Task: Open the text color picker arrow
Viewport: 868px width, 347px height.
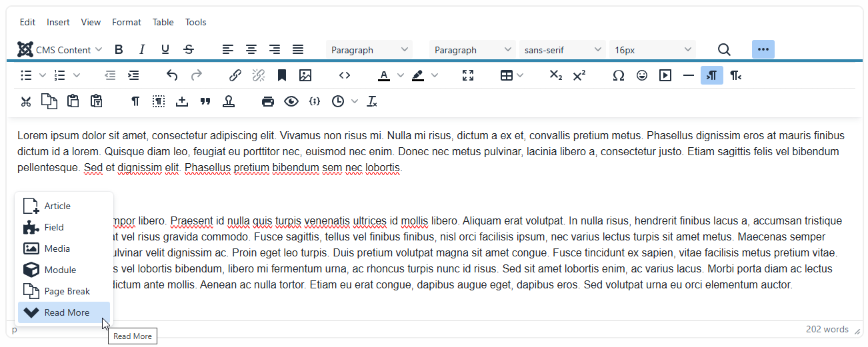Action: (400, 75)
